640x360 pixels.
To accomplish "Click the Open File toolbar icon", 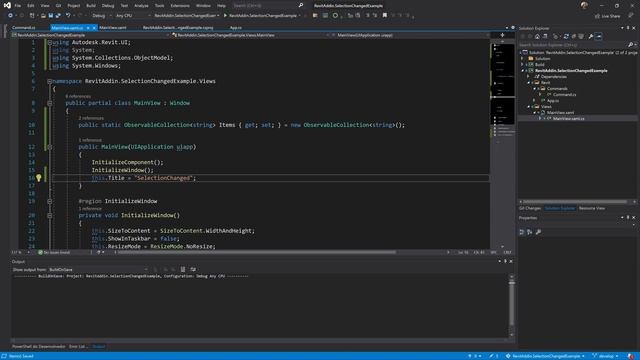I will coord(43,16).
